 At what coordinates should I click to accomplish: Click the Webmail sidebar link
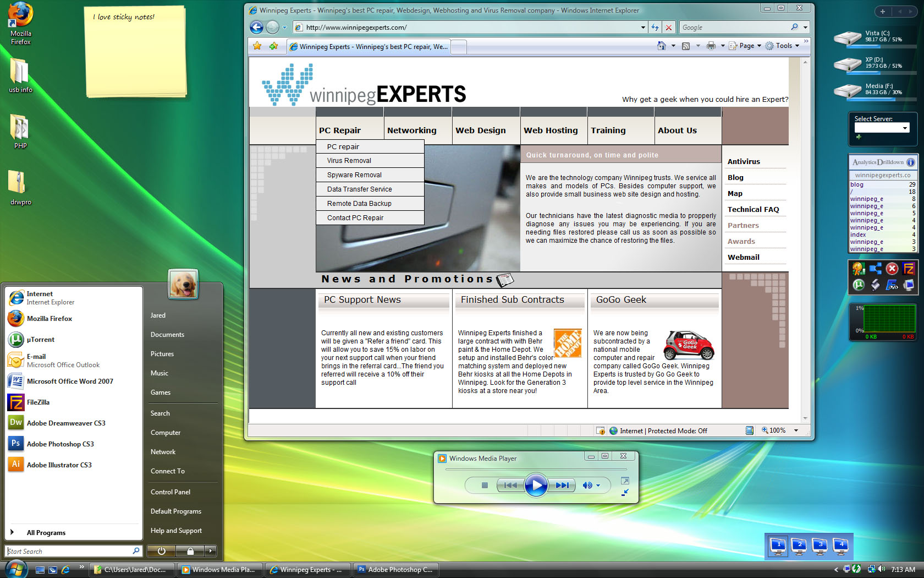click(x=743, y=257)
